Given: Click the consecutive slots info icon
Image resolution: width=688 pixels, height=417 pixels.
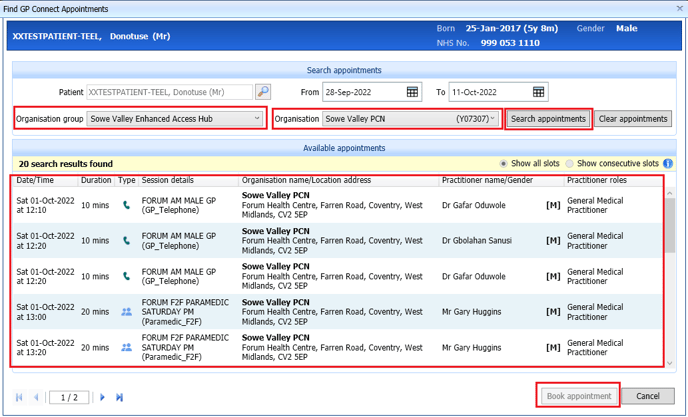Looking at the screenshot, I should (667, 164).
